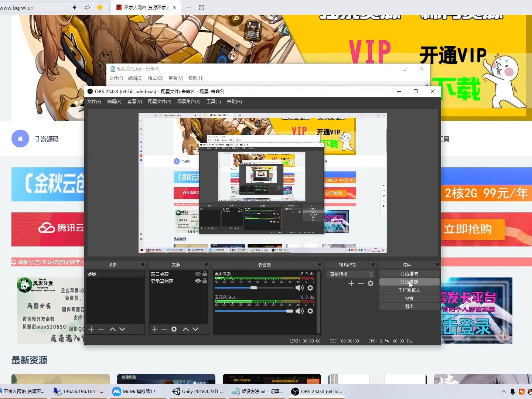Hide the 显示器捕获 source via eye
The image size is (532, 399).
tap(198, 281)
